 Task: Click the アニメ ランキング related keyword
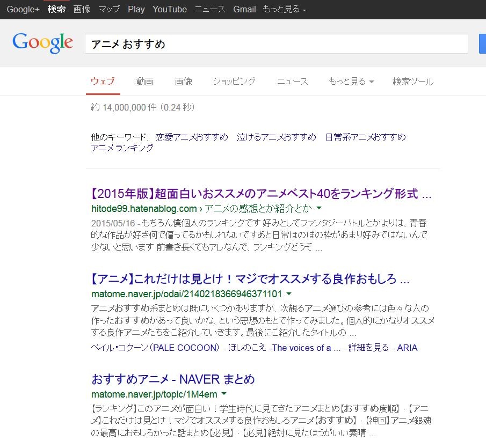point(122,148)
